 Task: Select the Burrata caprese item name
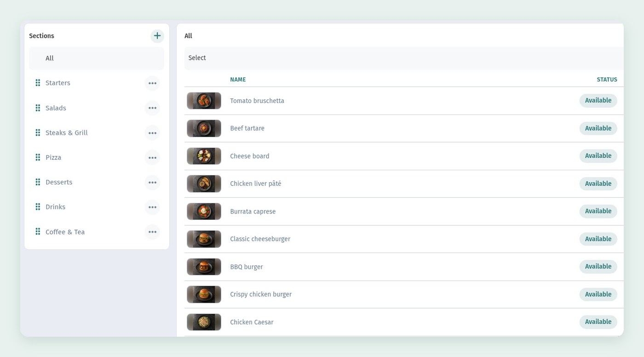tap(253, 212)
